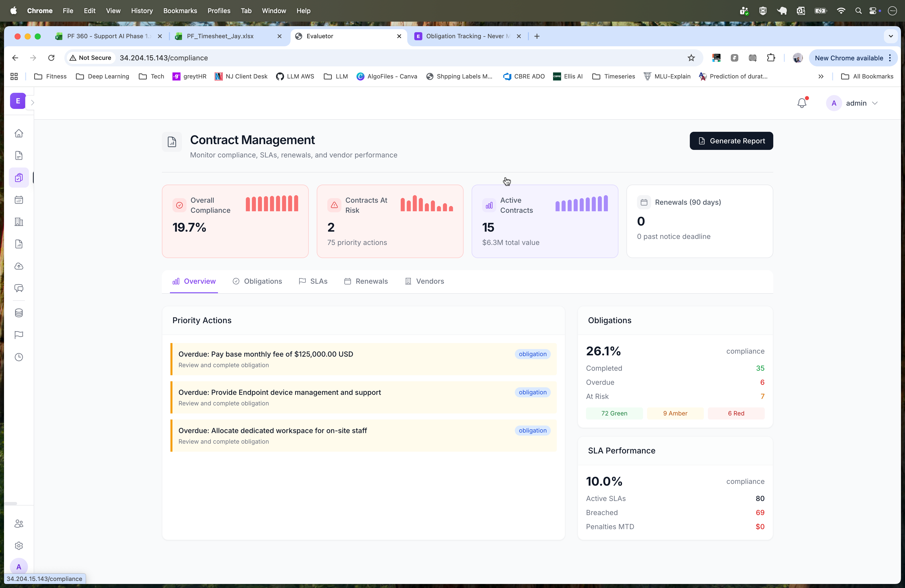The width and height of the screenshot is (905, 588).
Task: Select the 9 Amber status indicator
Action: (675, 413)
